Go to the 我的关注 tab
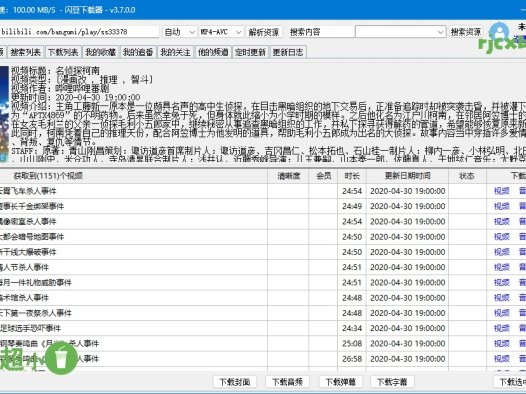 tap(175, 52)
